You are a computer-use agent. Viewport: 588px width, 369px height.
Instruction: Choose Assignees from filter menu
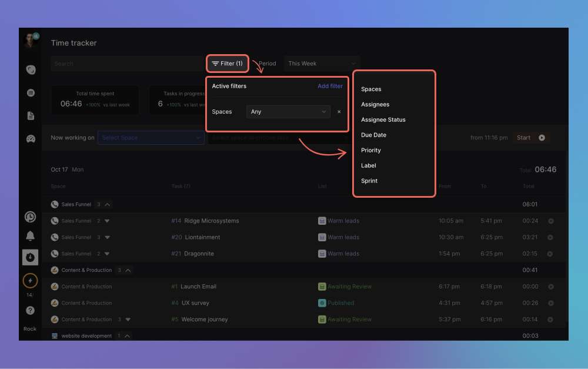click(375, 105)
